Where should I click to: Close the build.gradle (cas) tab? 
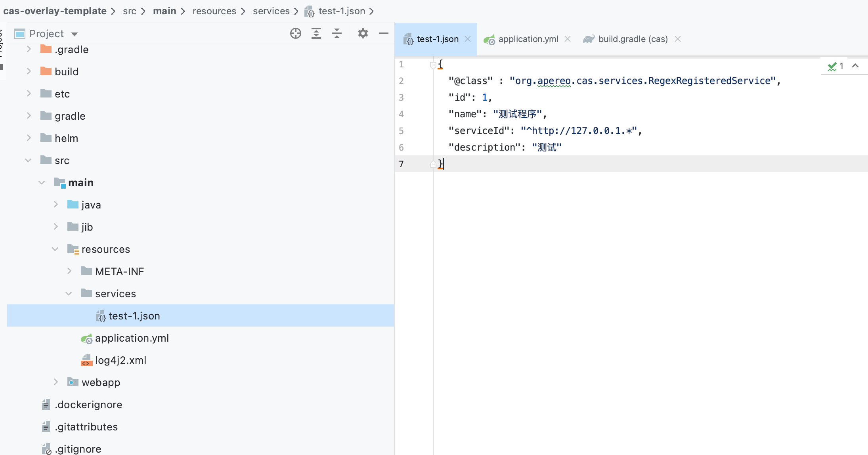[678, 39]
